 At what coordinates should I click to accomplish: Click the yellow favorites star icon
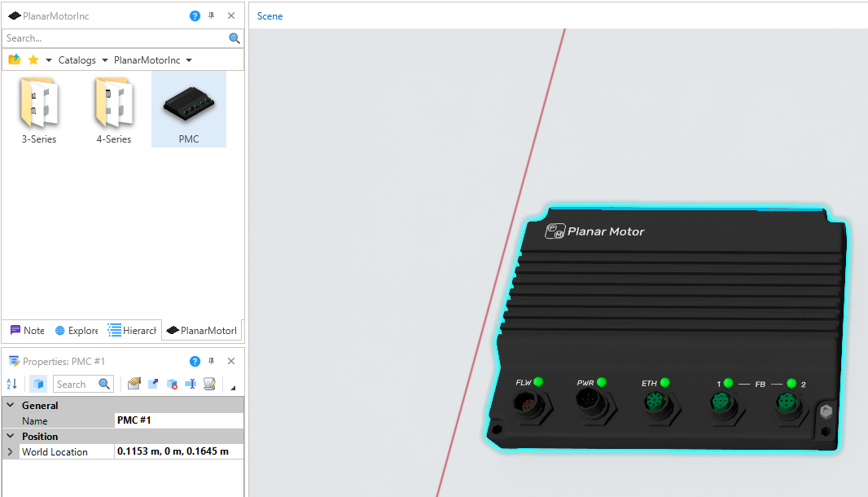pos(33,60)
